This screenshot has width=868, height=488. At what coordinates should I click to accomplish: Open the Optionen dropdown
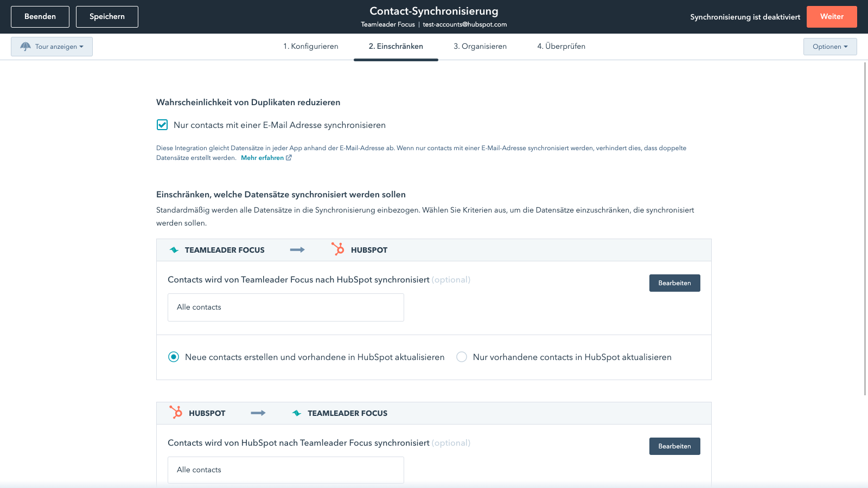pos(830,47)
